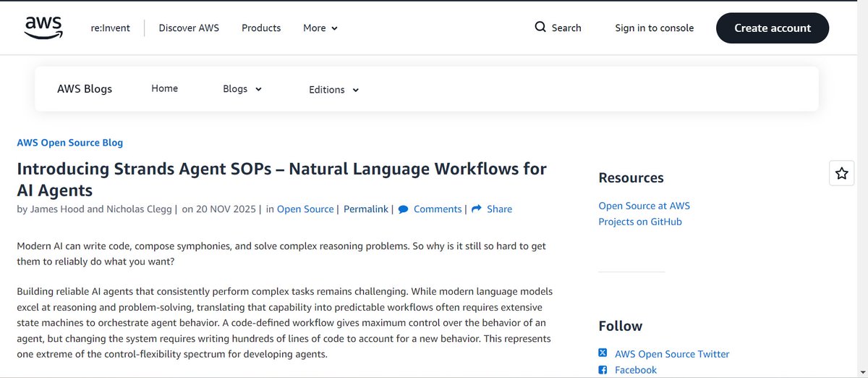Open the re:Invent menu item
868x378 pixels.
click(x=110, y=28)
